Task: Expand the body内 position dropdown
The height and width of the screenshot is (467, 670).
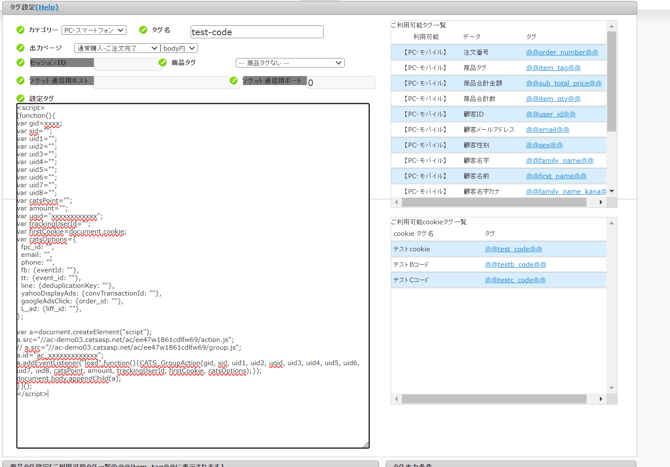Action: pyautogui.click(x=179, y=48)
